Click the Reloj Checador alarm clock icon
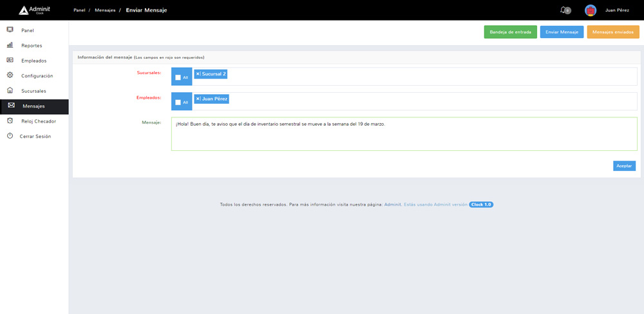The height and width of the screenshot is (314, 644). 10,121
